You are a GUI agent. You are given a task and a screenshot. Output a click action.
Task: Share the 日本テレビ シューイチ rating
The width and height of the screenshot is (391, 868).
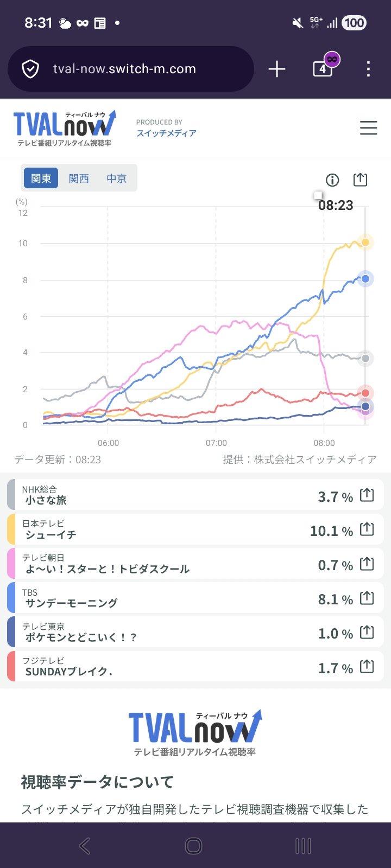pyautogui.click(x=367, y=529)
